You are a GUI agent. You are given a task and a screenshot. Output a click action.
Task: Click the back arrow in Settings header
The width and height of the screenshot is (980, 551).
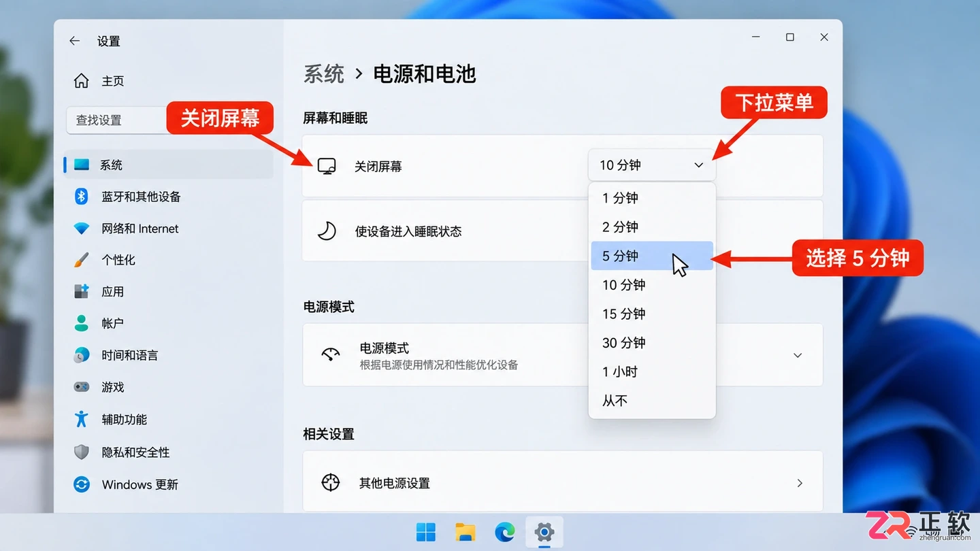[74, 41]
